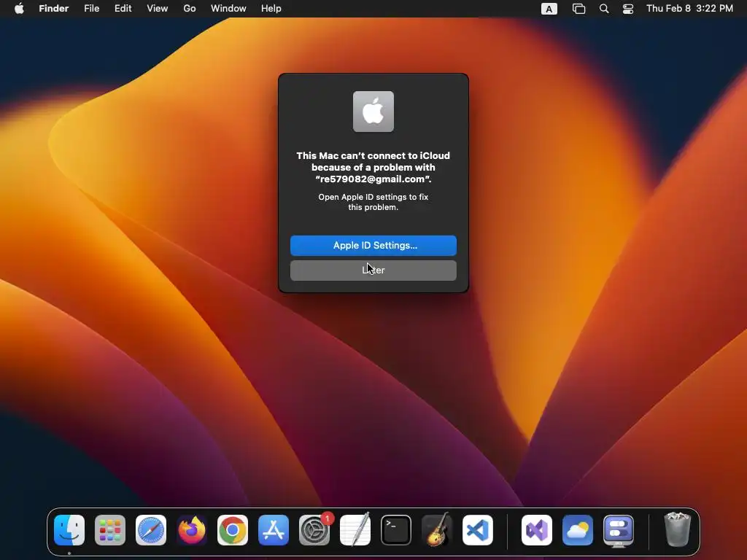Open the File menu

[91, 9]
